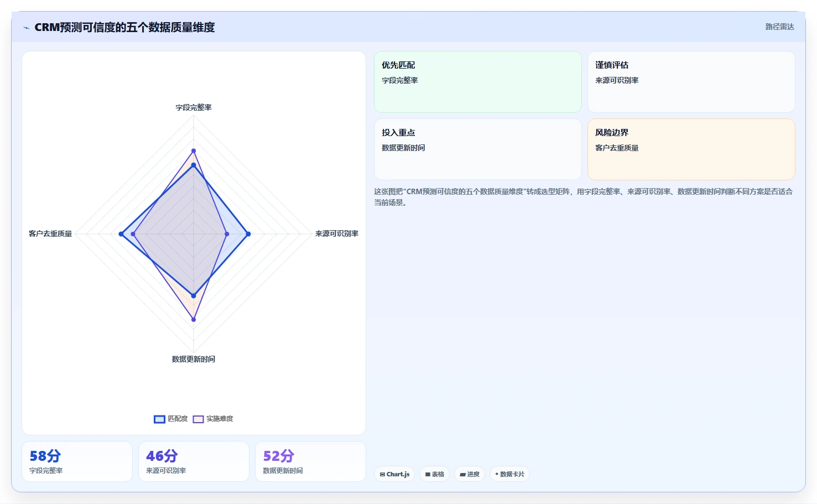Click the 客户去重质量 radar axis label

50,233
